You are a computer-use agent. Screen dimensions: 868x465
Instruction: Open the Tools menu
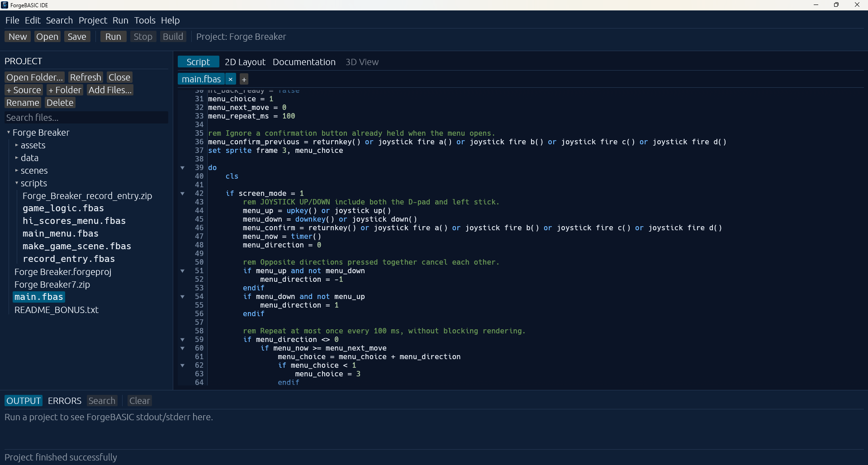coord(145,20)
